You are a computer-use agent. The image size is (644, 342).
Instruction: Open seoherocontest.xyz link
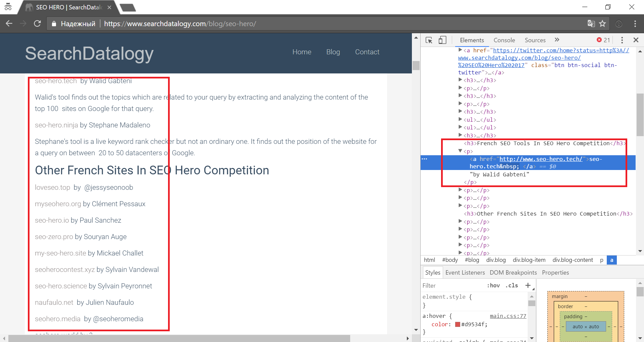tap(65, 270)
